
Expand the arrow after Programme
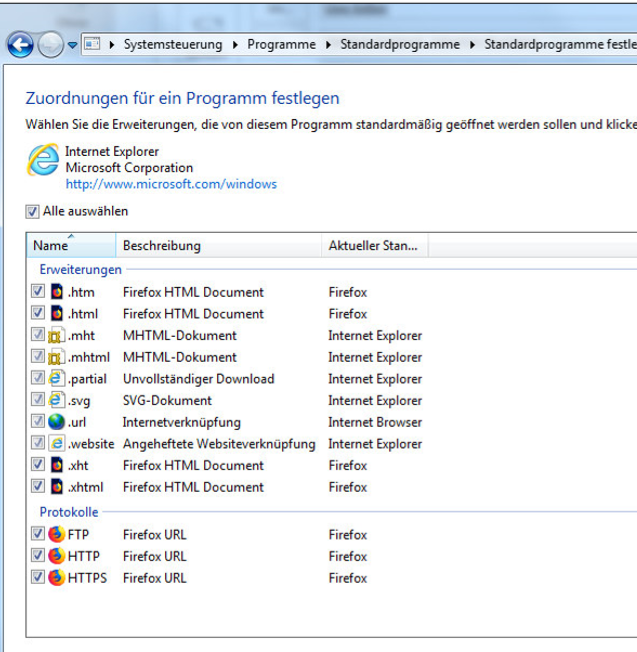coord(328,44)
